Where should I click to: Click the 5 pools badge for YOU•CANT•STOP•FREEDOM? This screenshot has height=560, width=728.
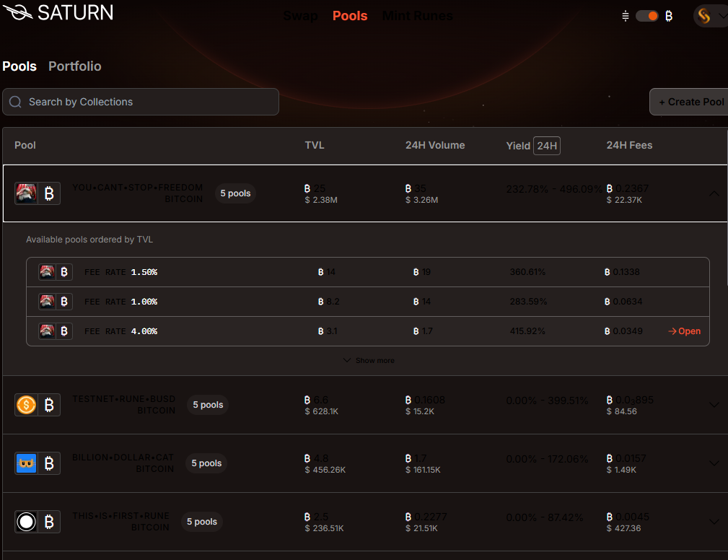(235, 193)
